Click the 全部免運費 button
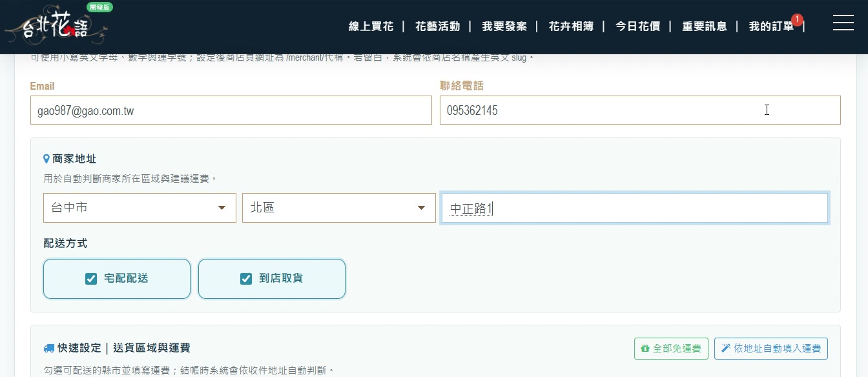The height and width of the screenshot is (377, 868). (671, 349)
